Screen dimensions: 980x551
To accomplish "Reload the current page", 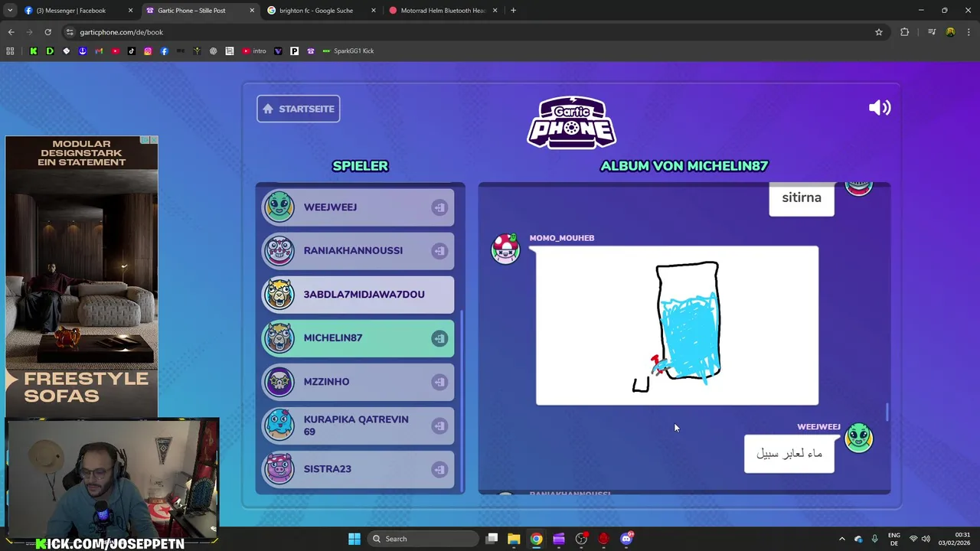I will pos(47,32).
